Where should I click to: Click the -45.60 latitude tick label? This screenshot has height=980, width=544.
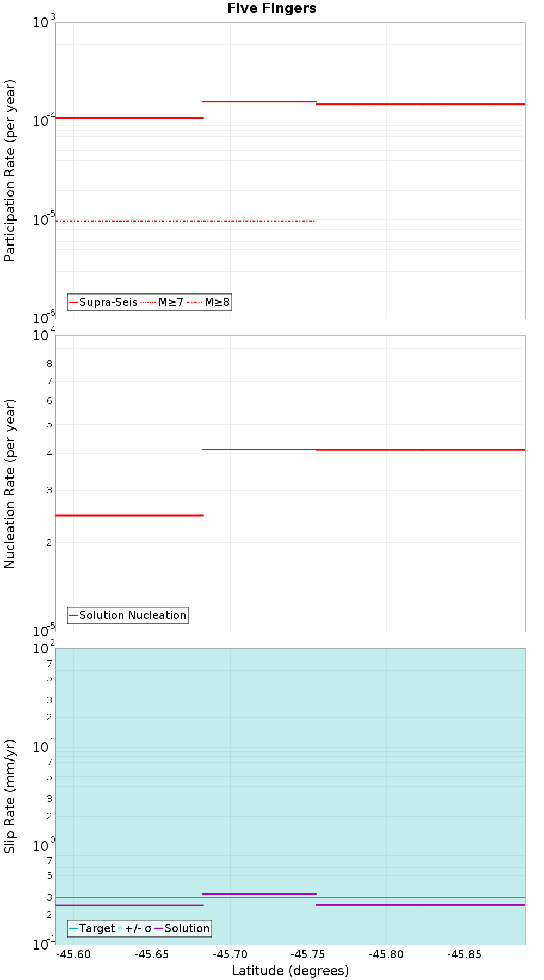pos(74,954)
